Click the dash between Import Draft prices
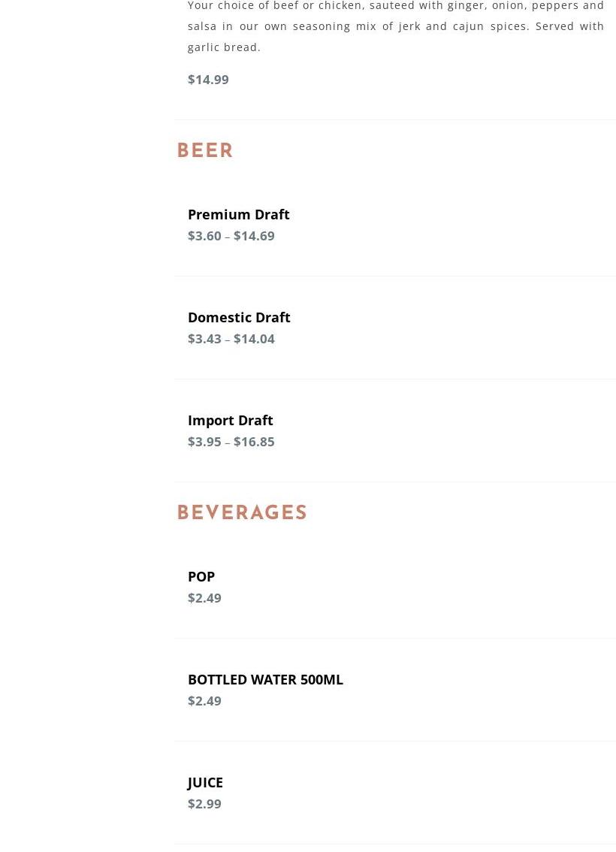Viewport: 616px width, 852px height. click(x=228, y=443)
